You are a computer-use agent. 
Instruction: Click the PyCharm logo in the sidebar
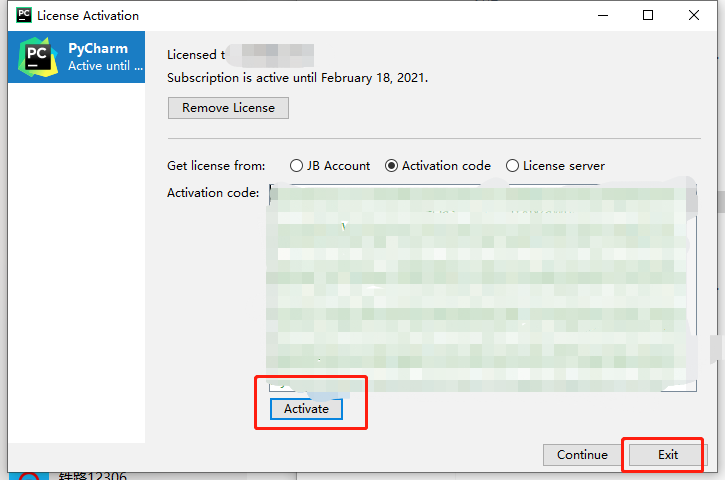(38, 57)
